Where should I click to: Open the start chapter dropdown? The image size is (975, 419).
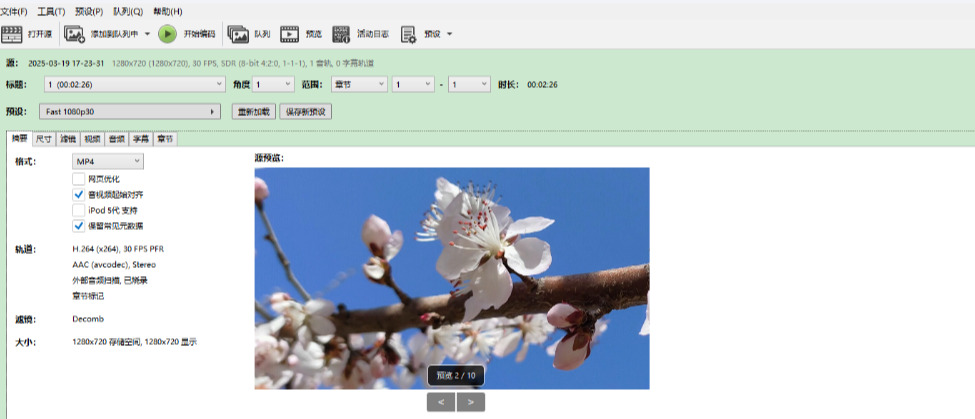pyautogui.click(x=413, y=84)
